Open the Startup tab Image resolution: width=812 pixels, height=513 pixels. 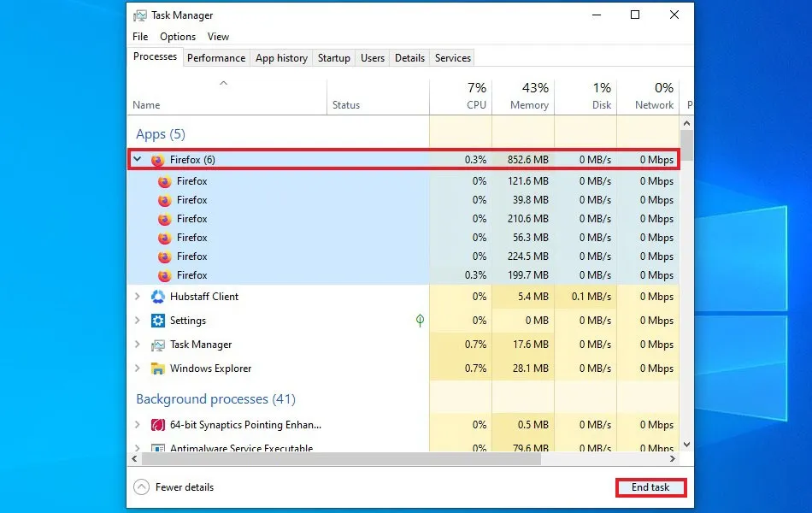point(333,57)
